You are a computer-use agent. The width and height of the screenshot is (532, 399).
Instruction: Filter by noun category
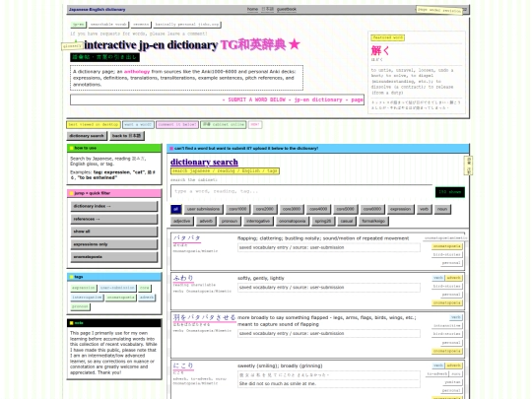pos(442,209)
